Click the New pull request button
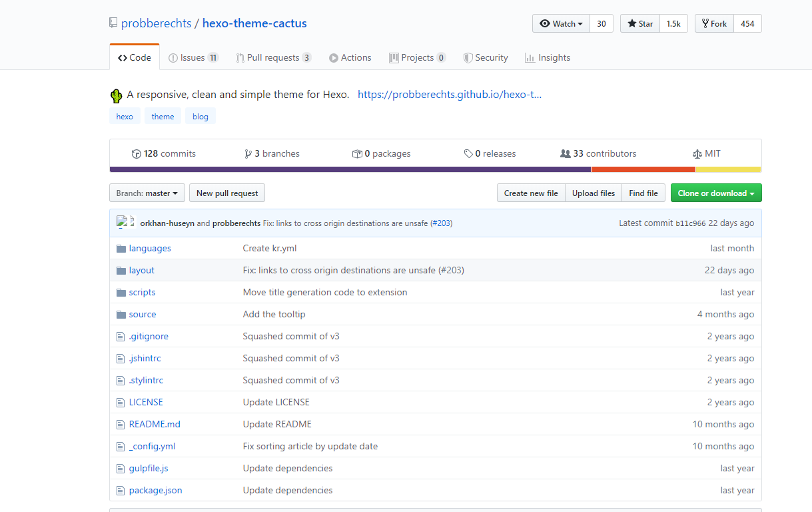This screenshot has height=512, width=812. (x=227, y=193)
